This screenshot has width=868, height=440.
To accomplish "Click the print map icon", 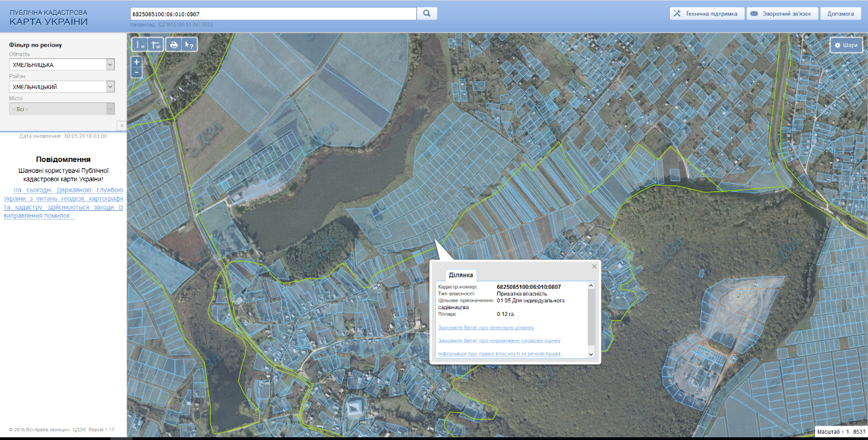I will [x=174, y=45].
